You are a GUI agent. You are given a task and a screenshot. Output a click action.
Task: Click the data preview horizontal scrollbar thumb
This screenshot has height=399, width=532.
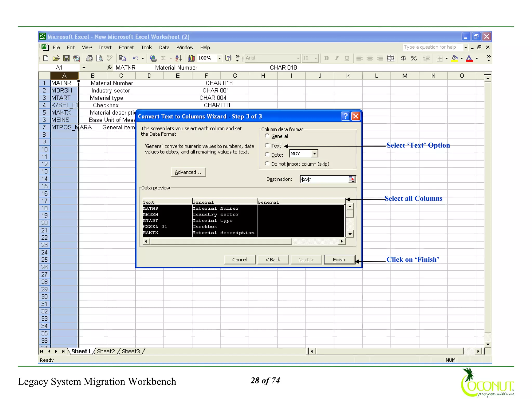tap(221, 241)
